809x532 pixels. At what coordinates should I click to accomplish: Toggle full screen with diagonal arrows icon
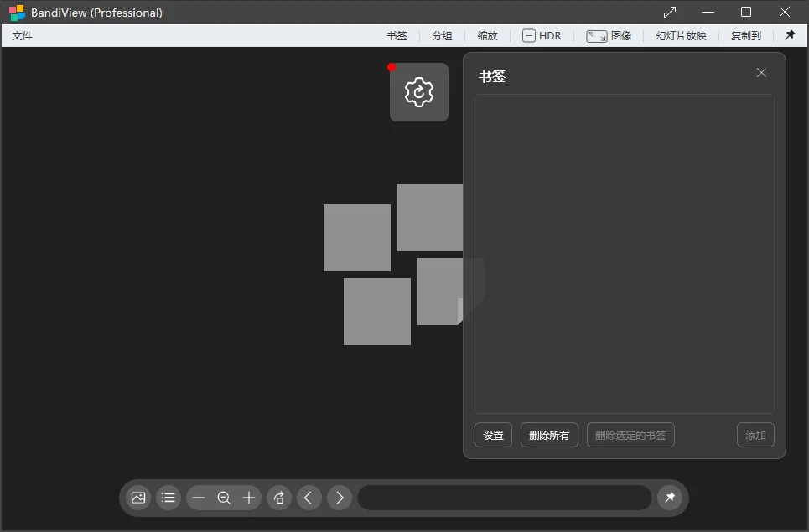[670, 13]
